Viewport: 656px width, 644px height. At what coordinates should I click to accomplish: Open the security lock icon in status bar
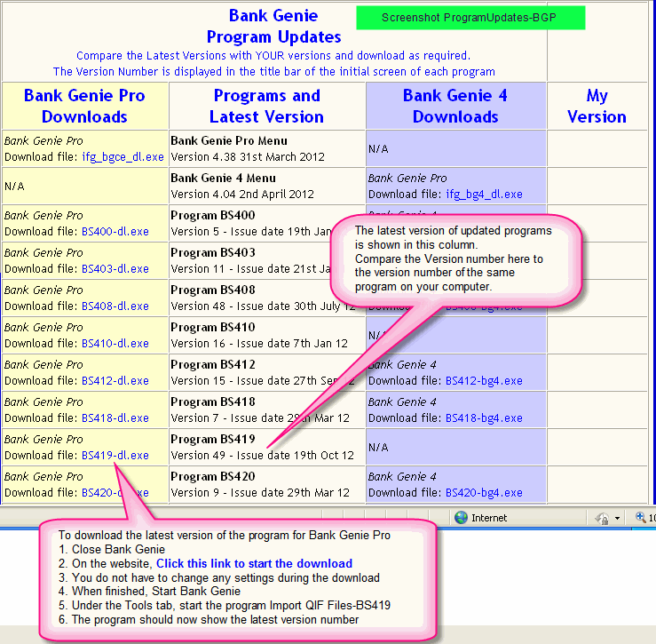[602, 519]
